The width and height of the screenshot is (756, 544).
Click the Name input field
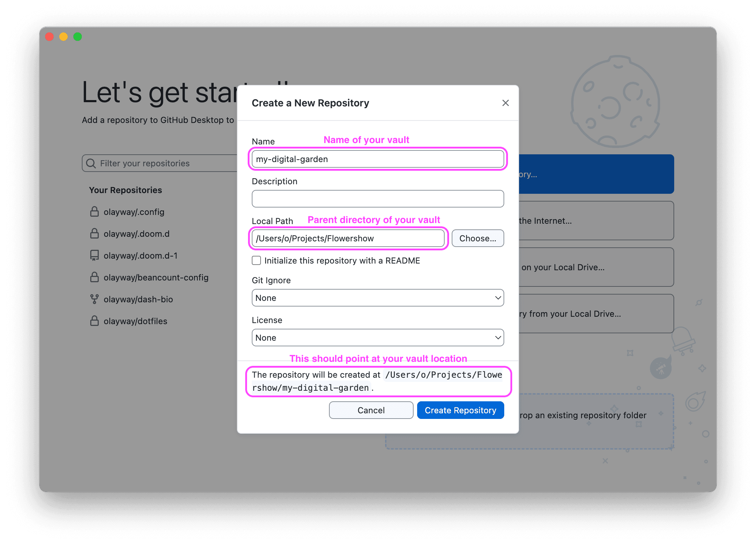click(378, 159)
